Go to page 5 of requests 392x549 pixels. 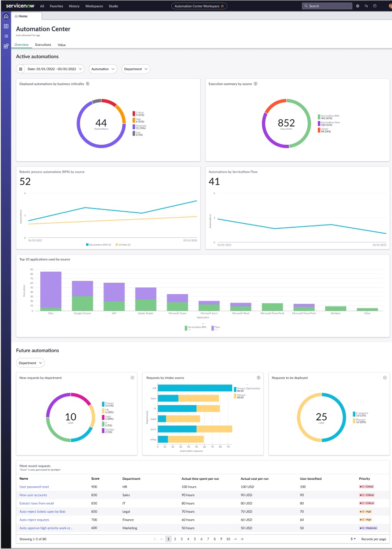[x=195, y=539]
